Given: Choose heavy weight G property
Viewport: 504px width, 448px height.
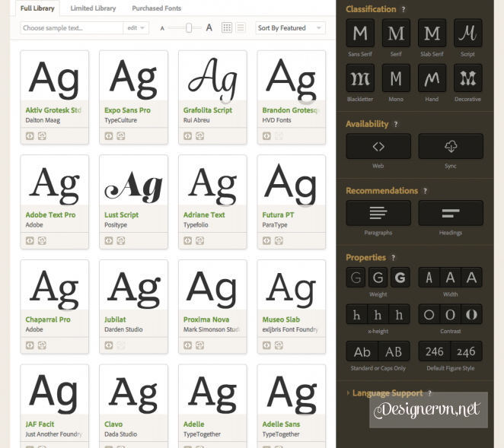Looking at the screenshot, I should coord(400,277).
